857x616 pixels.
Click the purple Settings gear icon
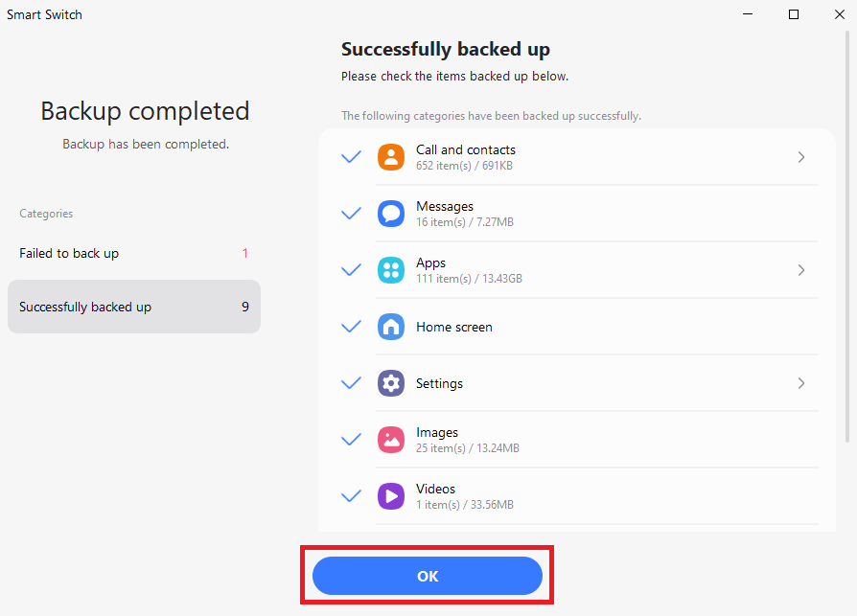(391, 383)
